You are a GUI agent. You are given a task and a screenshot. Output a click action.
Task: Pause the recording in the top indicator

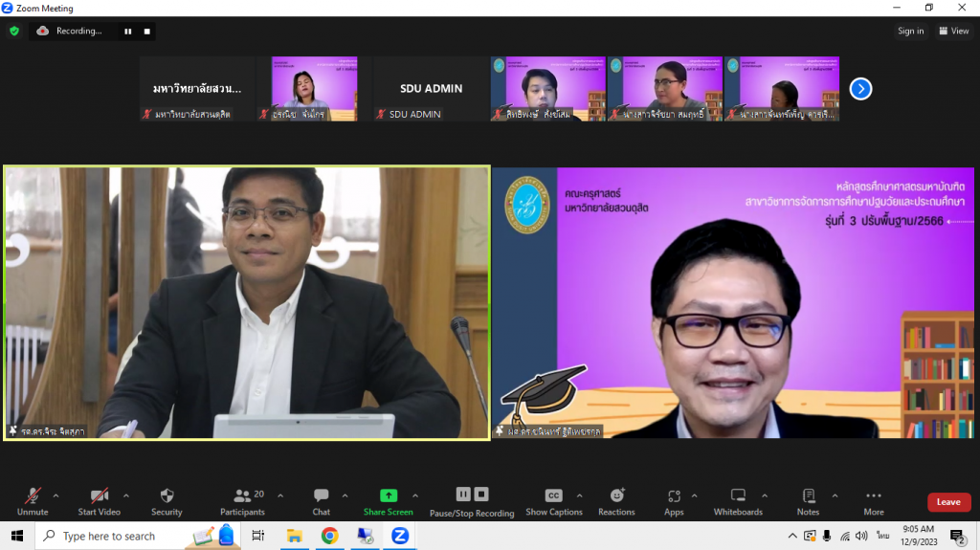point(127,31)
